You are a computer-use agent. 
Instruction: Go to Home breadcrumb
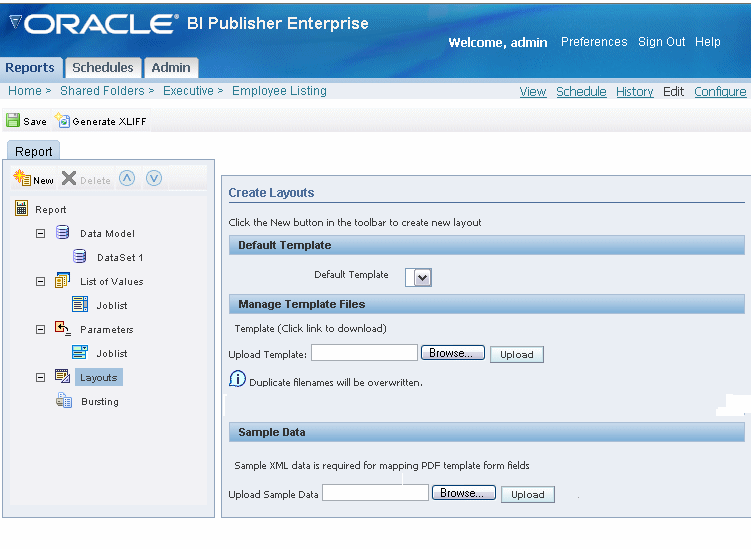pos(24,91)
